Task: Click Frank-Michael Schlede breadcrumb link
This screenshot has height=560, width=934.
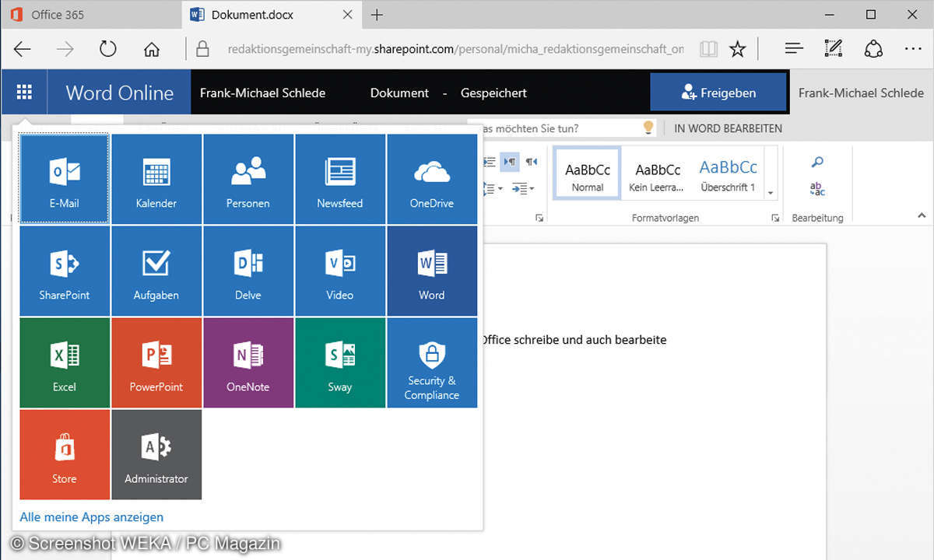Action: 262,93
